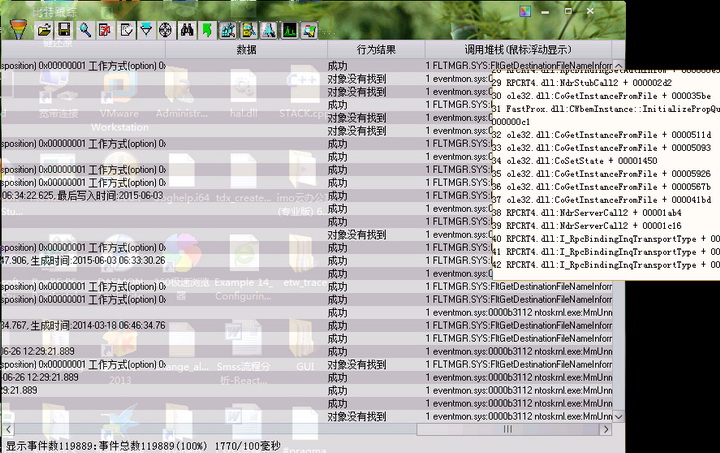720x453 pixels.
Task: Open file with the folder icon
Action: point(45,31)
